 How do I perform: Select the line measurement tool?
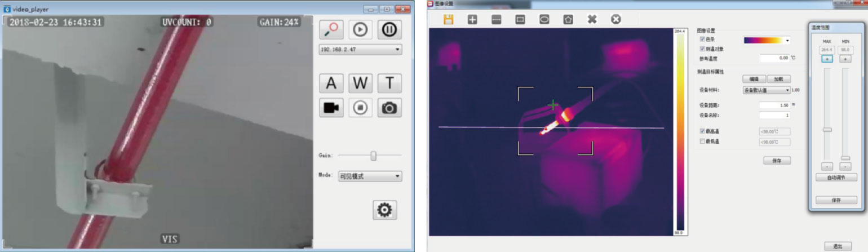[496, 19]
